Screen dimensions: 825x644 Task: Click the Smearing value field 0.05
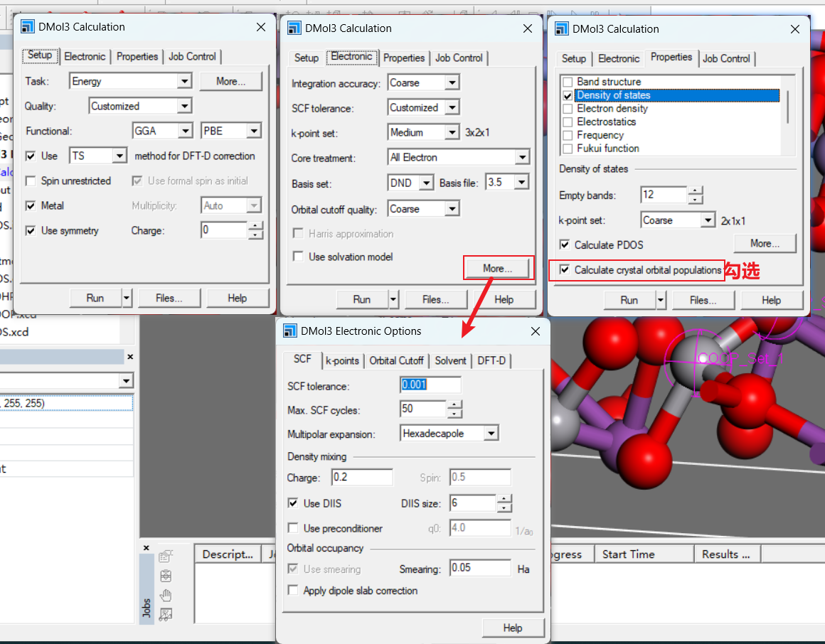pyautogui.click(x=480, y=568)
